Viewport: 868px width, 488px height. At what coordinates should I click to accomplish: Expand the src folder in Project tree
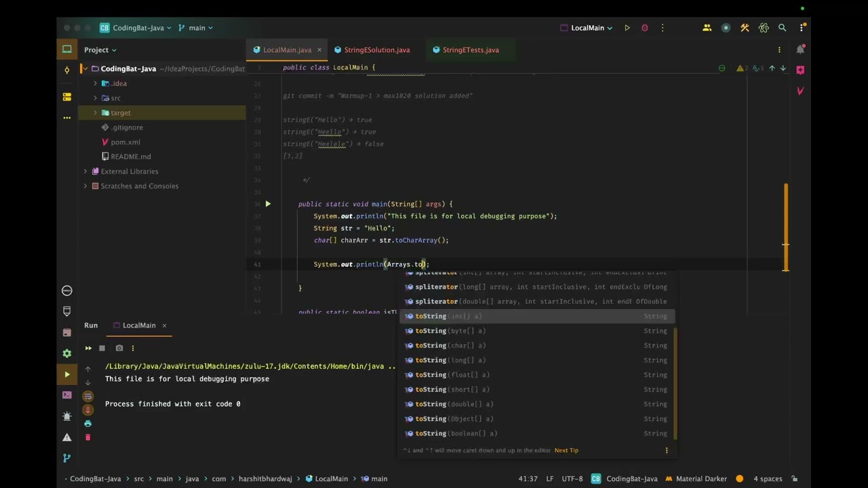[95, 98]
